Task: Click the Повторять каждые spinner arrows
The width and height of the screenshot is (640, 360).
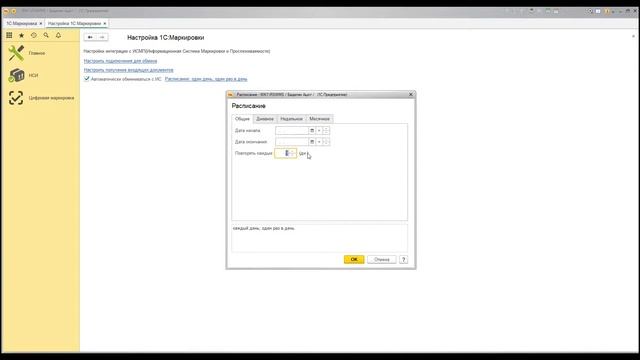Action: (x=293, y=153)
